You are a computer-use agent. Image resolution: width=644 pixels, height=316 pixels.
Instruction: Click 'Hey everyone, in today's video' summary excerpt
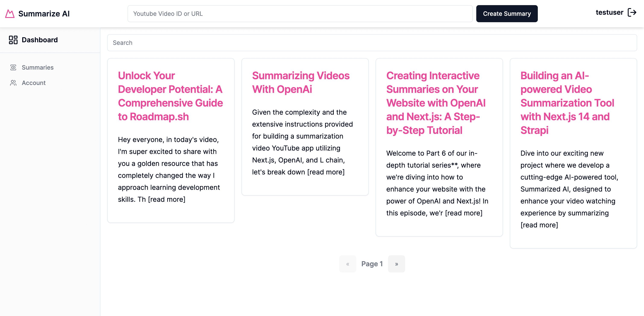pos(169,169)
